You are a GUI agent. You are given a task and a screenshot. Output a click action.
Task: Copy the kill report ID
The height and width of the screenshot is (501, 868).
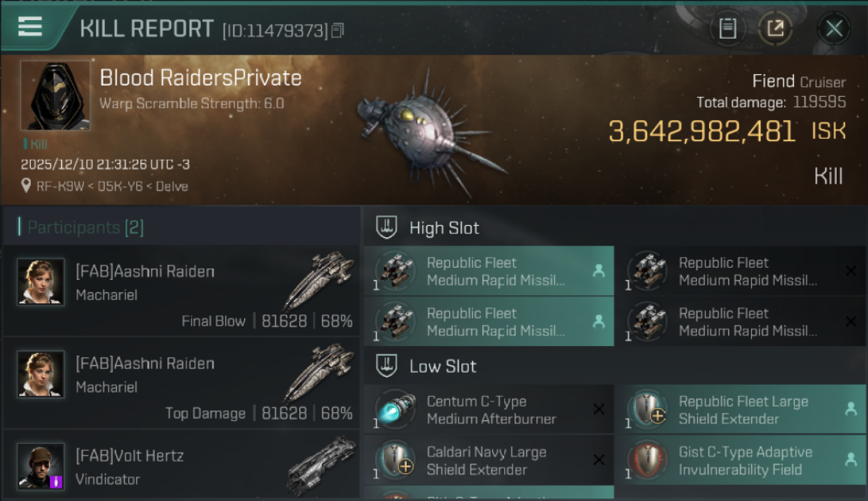pyautogui.click(x=338, y=30)
